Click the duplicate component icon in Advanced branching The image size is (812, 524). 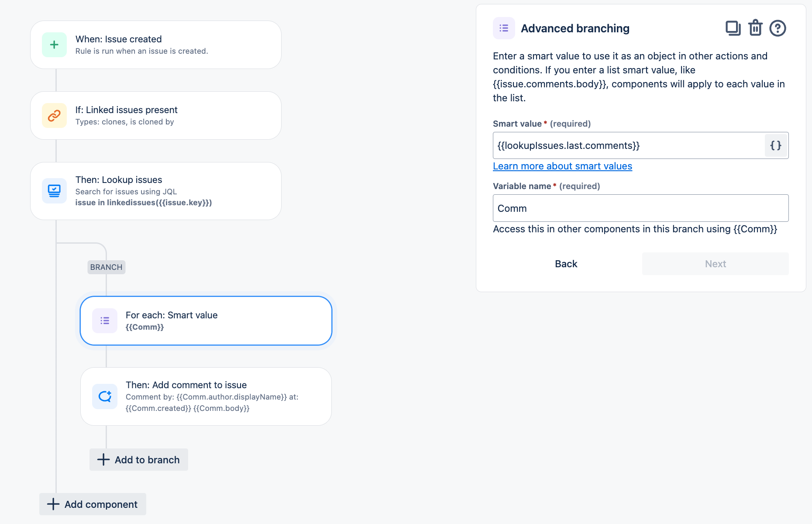(x=733, y=28)
